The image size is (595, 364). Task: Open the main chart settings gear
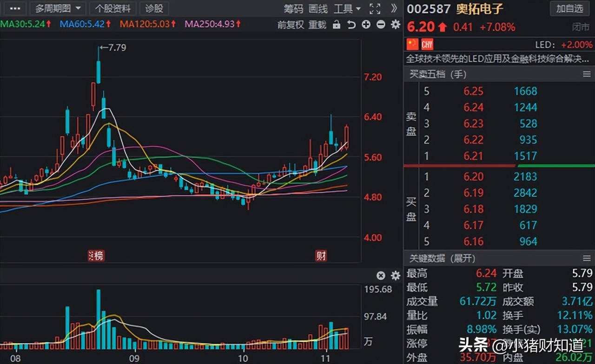pos(395,24)
